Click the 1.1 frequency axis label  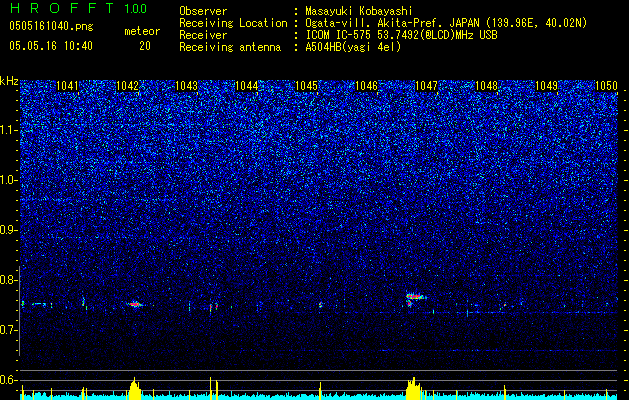(9, 130)
